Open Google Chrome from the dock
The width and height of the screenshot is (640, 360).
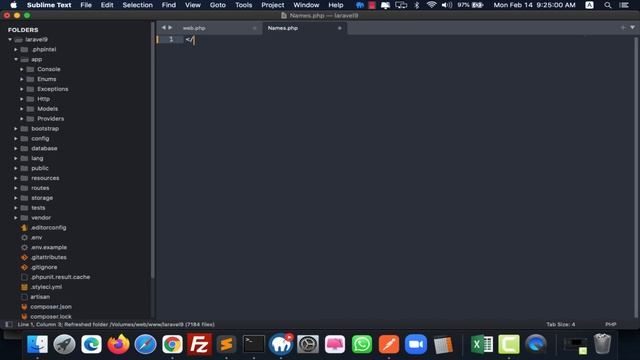pyautogui.click(x=172, y=344)
